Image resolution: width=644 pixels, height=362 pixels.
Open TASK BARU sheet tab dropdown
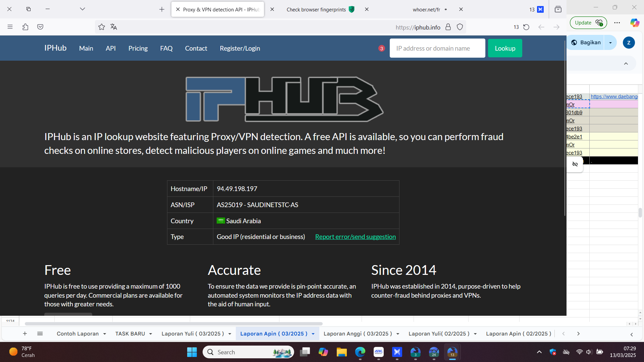(x=151, y=334)
